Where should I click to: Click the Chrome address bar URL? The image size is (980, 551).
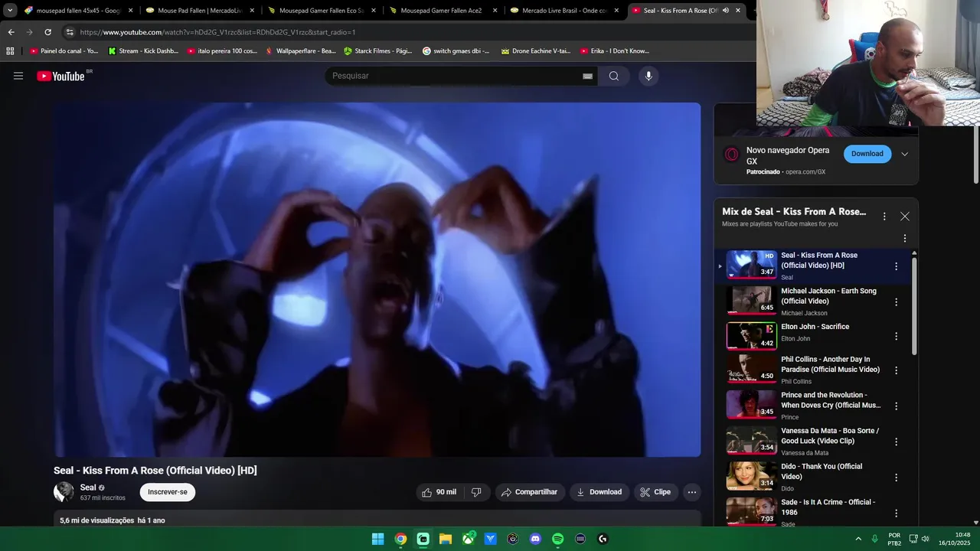pos(217,32)
